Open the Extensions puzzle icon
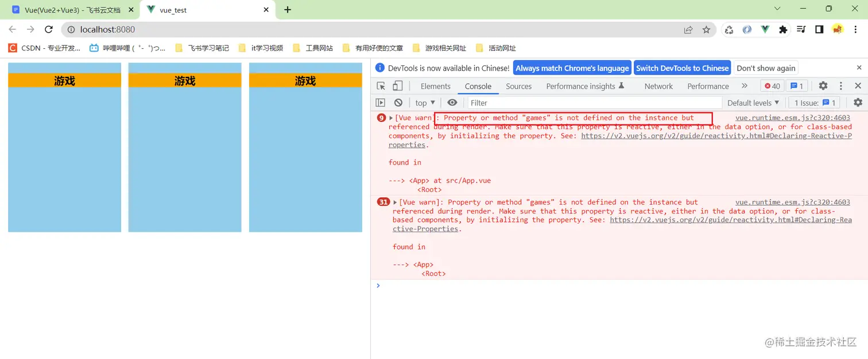868x359 pixels. click(783, 30)
